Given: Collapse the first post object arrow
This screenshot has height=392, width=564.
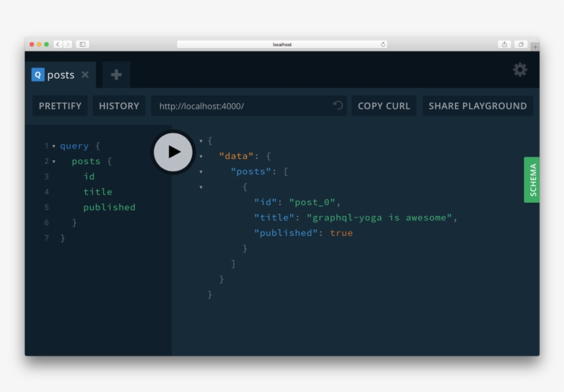Looking at the screenshot, I should tap(201, 187).
